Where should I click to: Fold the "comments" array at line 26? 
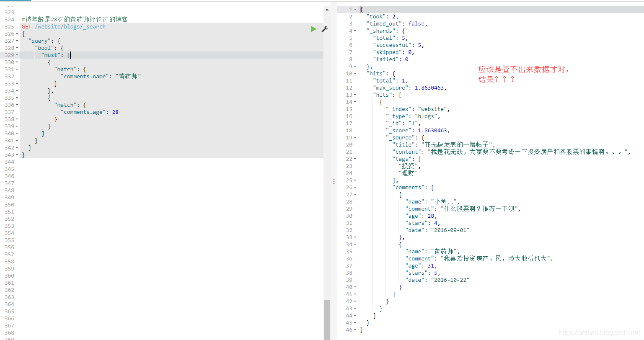[355, 188]
